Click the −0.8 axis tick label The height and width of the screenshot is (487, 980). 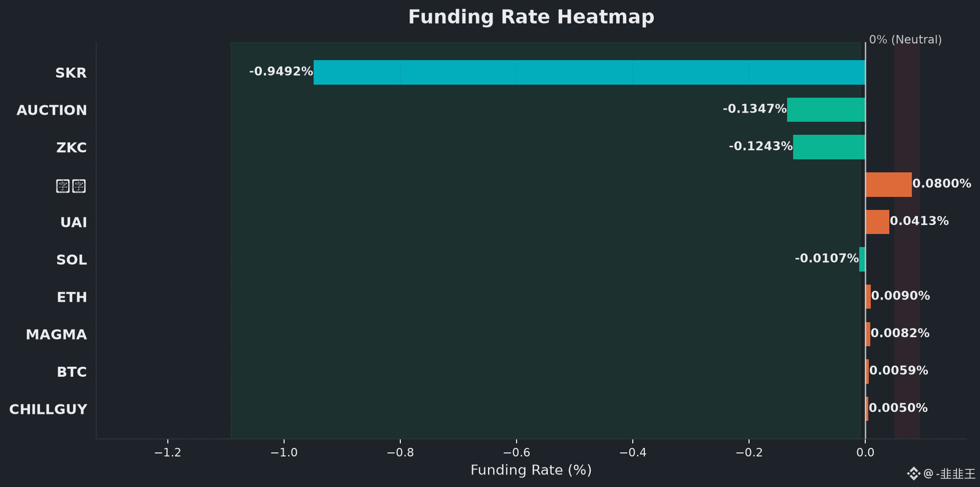(400, 453)
